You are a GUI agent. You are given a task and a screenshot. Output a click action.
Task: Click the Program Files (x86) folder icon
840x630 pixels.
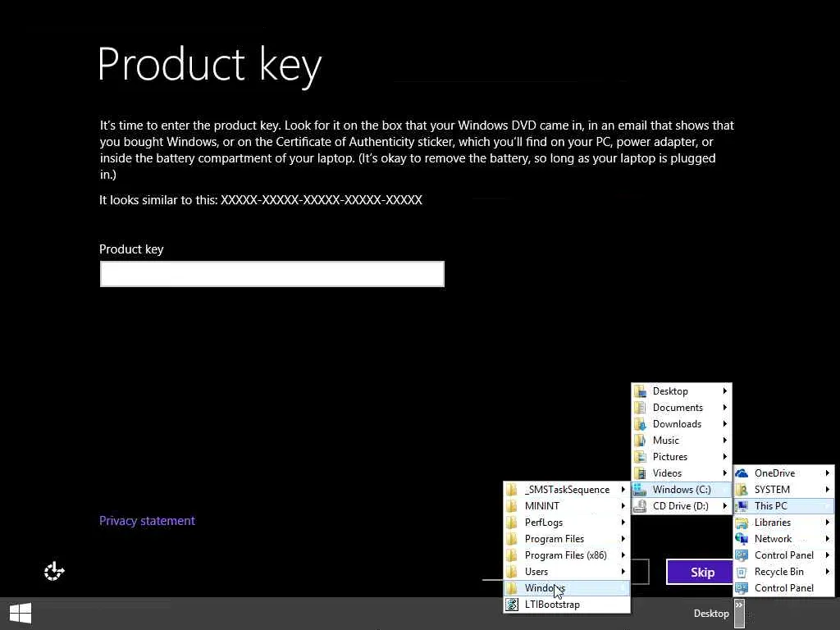tap(512, 555)
